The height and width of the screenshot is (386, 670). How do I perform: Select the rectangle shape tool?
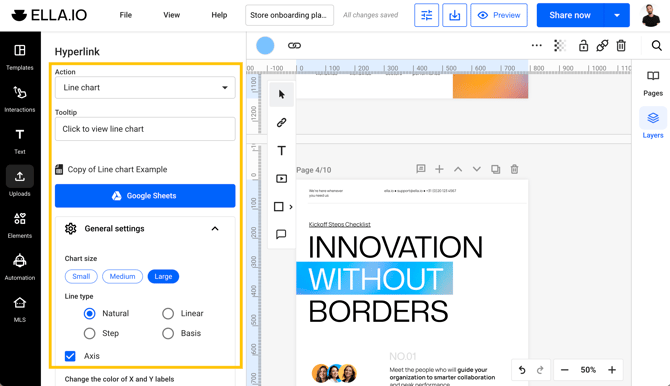coord(279,207)
